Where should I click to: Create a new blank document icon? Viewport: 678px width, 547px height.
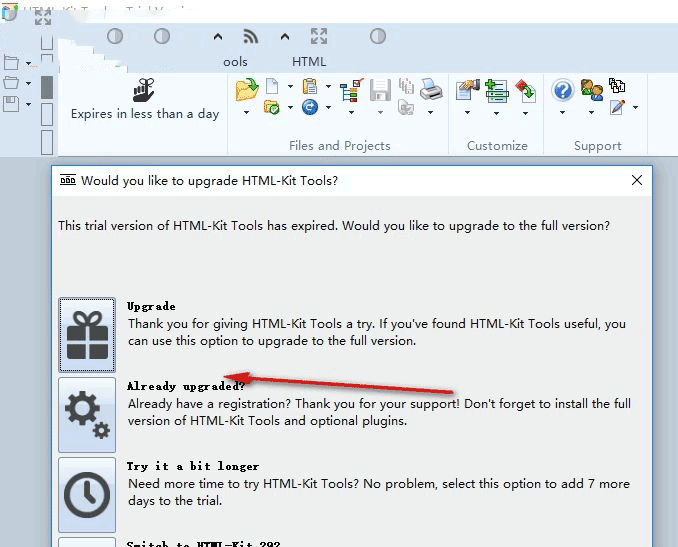[272, 86]
